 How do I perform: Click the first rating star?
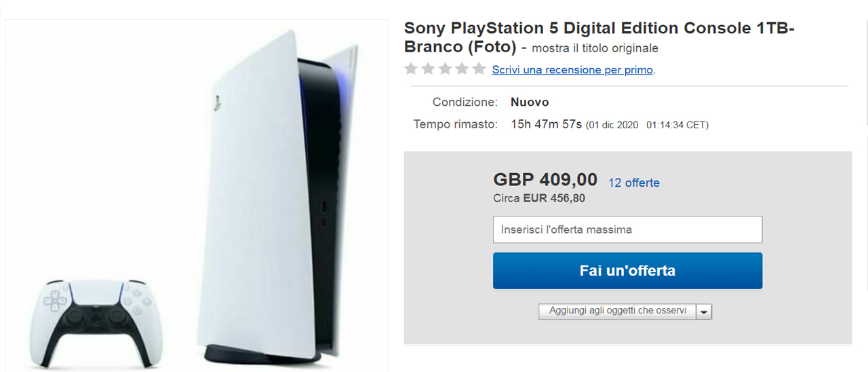coord(411,69)
